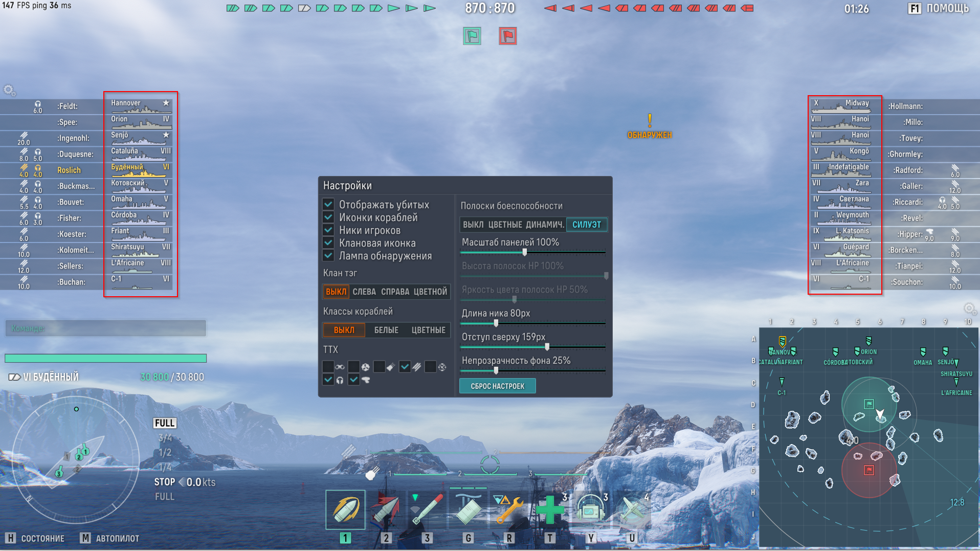Select the high-explosive shell in slot 1
Viewport: 980px width, 551px height.
[x=345, y=510]
